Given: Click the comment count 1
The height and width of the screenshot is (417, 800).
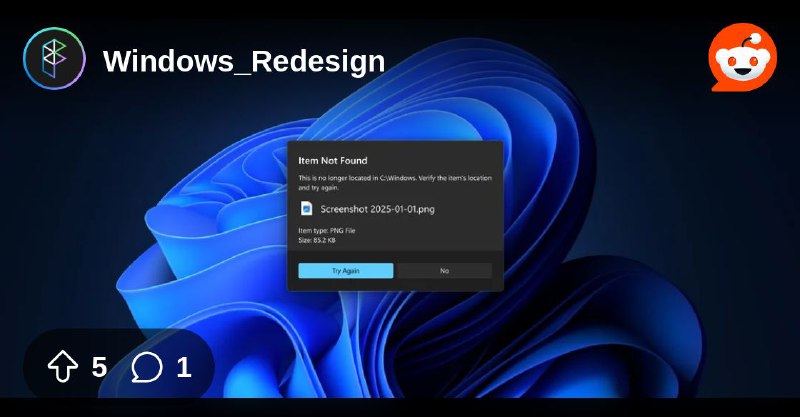Looking at the screenshot, I should 184,367.
